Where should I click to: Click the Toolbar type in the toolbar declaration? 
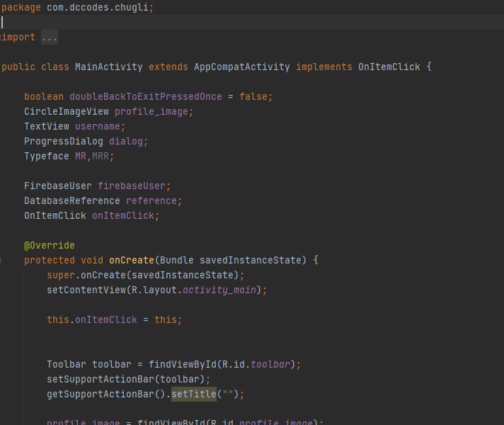tap(67, 364)
